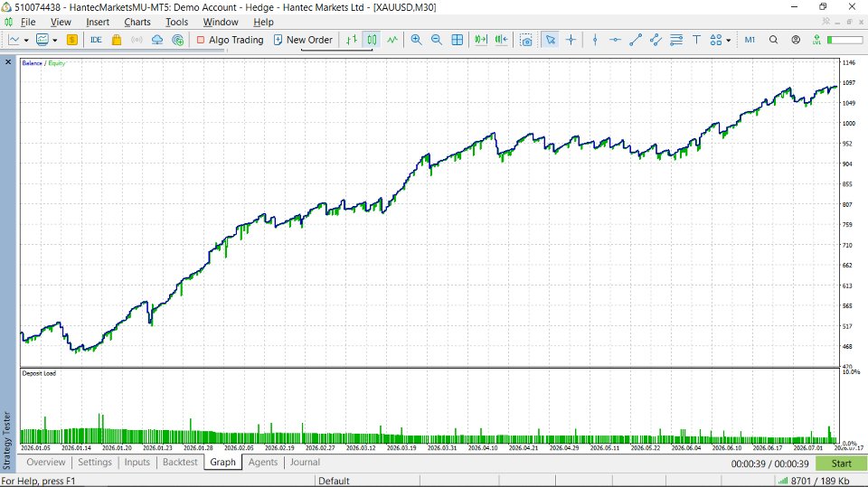Screen dimensions: 868x487
Task: Click the gold dollar Market Watch icon
Action: click(72, 40)
